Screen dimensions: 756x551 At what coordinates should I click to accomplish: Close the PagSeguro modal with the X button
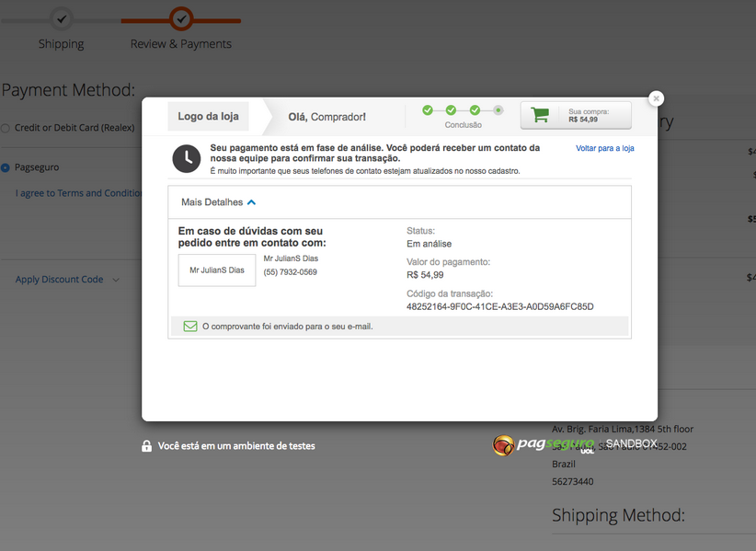656,98
